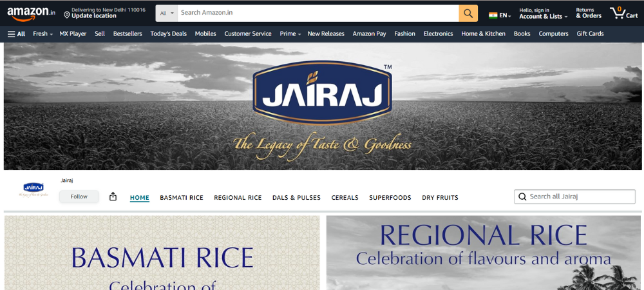Open the shopping cart icon

tap(623, 13)
